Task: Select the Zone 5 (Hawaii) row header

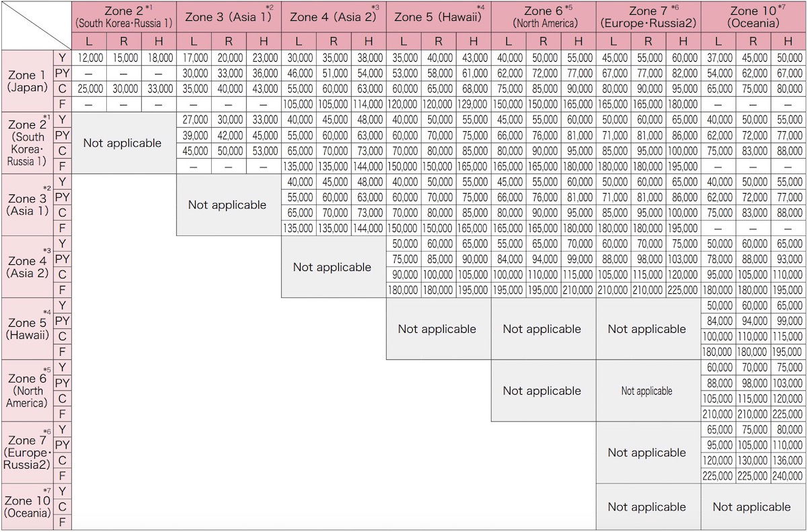Action: click(28, 329)
